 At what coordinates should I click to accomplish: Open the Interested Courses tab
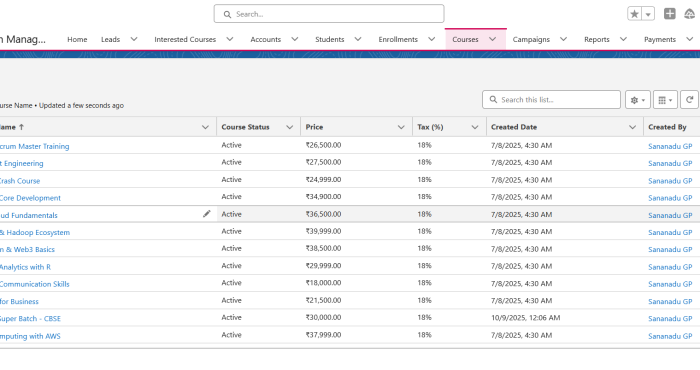(185, 39)
